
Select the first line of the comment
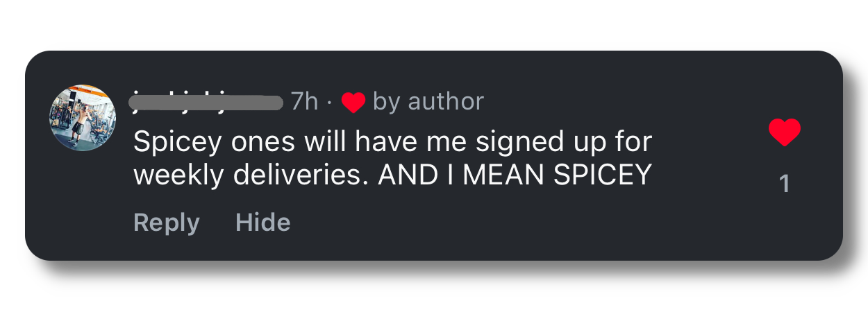[392, 142]
